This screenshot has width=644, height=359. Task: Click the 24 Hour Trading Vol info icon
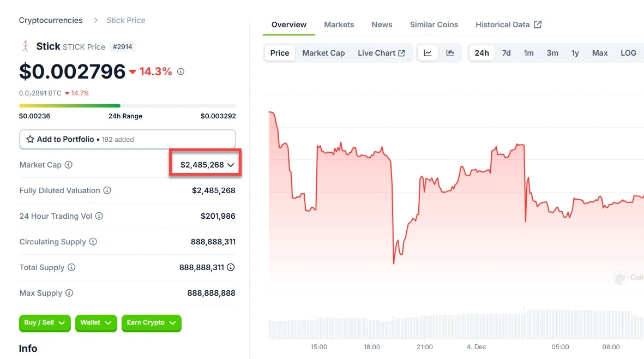[x=99, y=216]
